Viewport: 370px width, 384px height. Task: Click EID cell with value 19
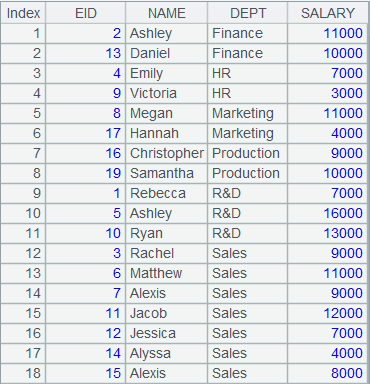pyautogui.click(x=86, y=173)
